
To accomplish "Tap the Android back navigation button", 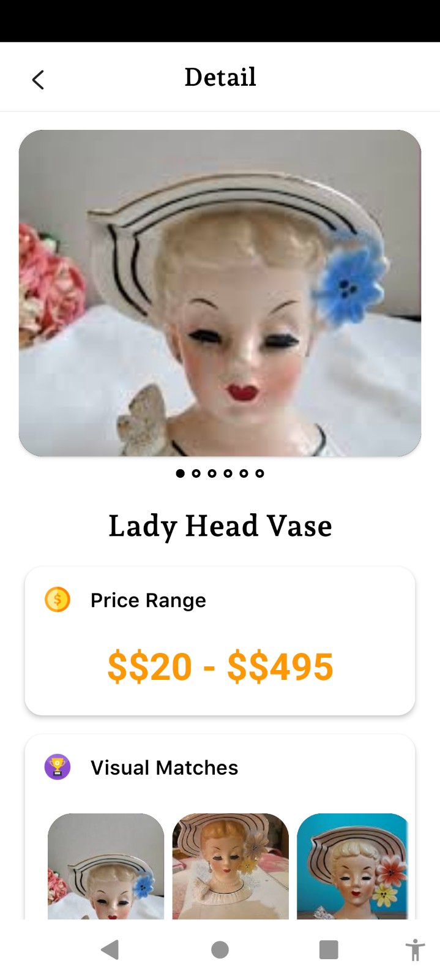I will (110, 950).
